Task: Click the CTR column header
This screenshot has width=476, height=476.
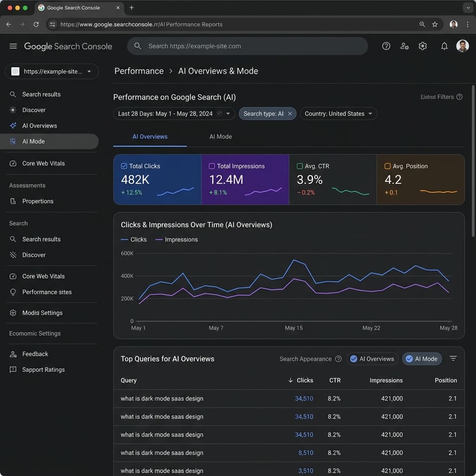Action: (335, 380)
